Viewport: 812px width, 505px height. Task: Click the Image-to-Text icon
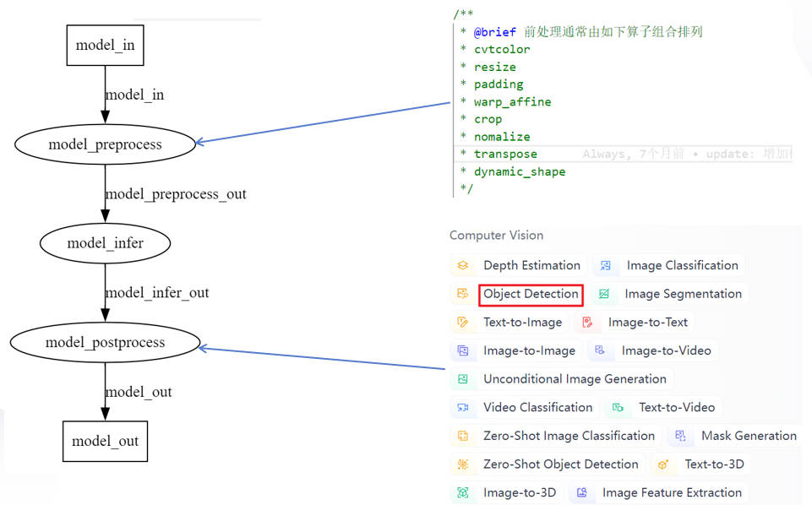(587, 323)
